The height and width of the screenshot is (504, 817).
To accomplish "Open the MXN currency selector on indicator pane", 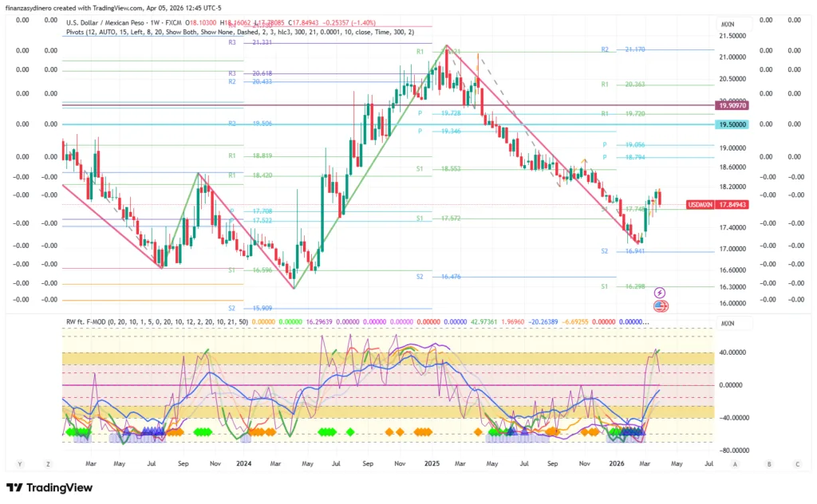I will point(727,324).
